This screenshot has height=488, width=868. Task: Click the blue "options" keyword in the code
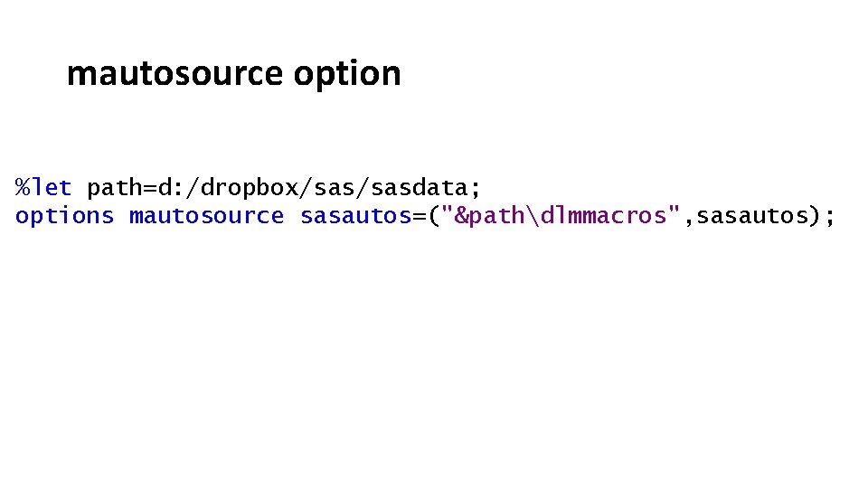pyautogui.click(x=65, y=216)
